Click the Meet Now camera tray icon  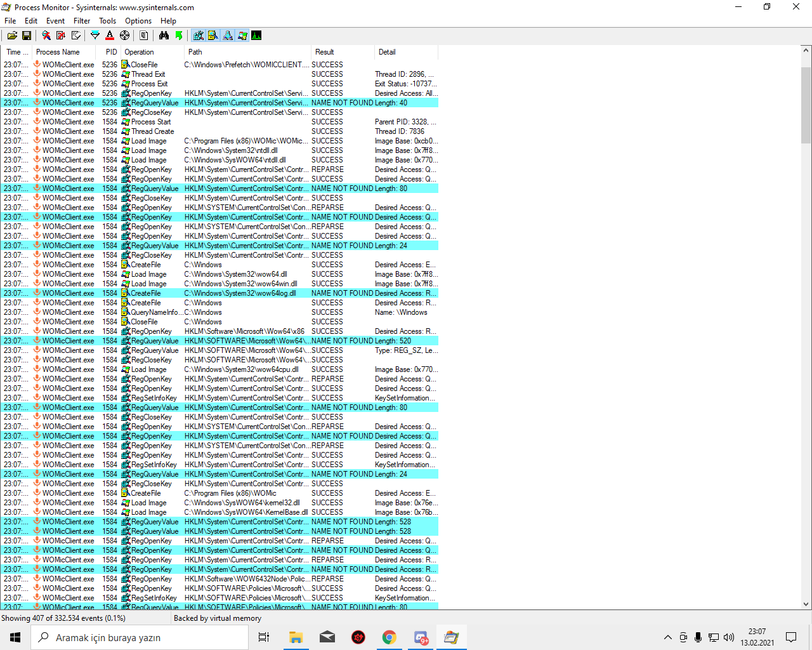point(683,637)
